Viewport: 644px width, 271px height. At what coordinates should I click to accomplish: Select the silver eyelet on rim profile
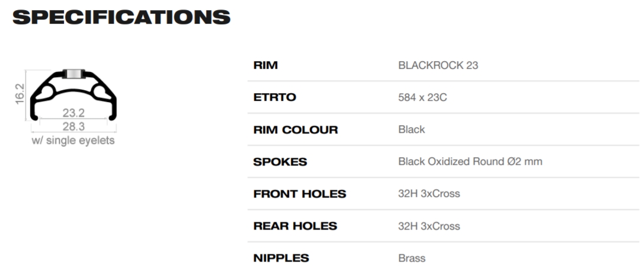coord(74,74)
